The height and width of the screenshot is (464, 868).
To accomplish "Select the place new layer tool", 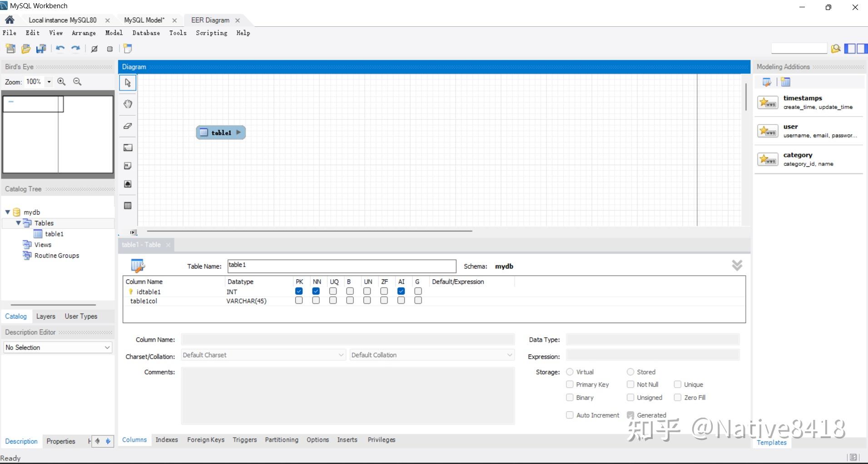I will point(128,147).
